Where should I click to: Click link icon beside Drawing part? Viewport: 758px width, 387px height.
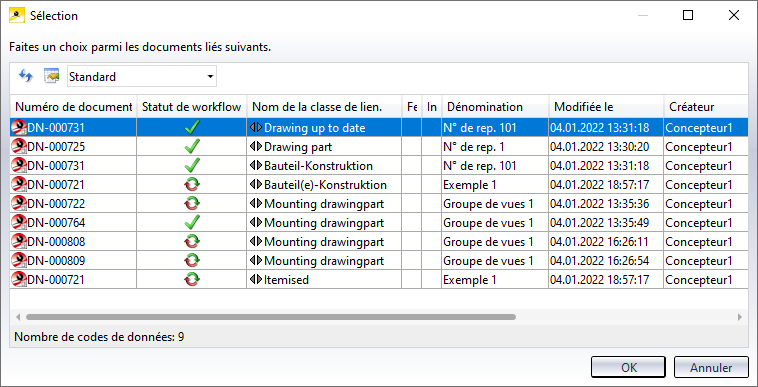pyautogui.click(x=256, y=146)
